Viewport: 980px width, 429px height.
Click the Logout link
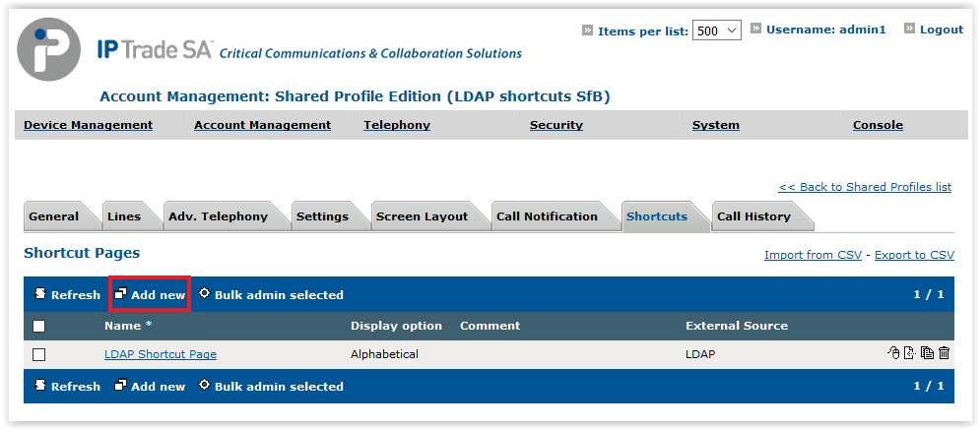click(x=942, y=30)
